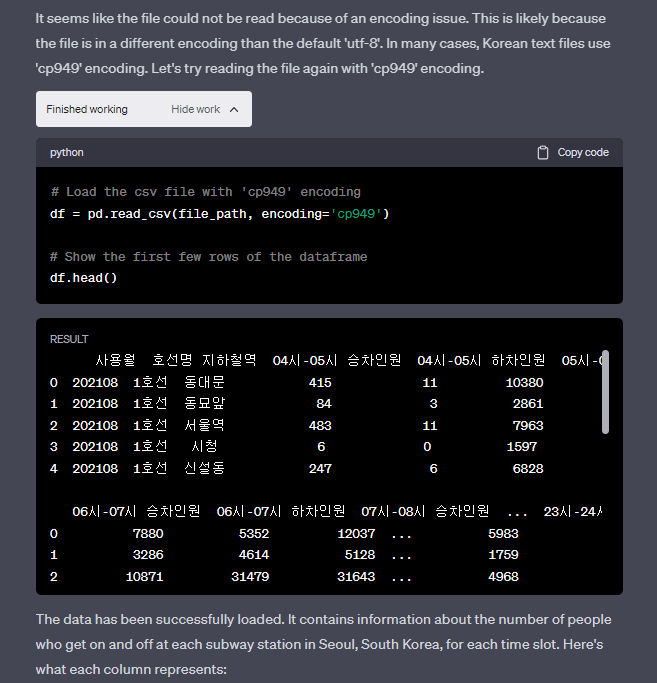Click the 동대문 station cell in row 0
The width and height of the screenshot is (657, 683).
(x=205, y=382)
